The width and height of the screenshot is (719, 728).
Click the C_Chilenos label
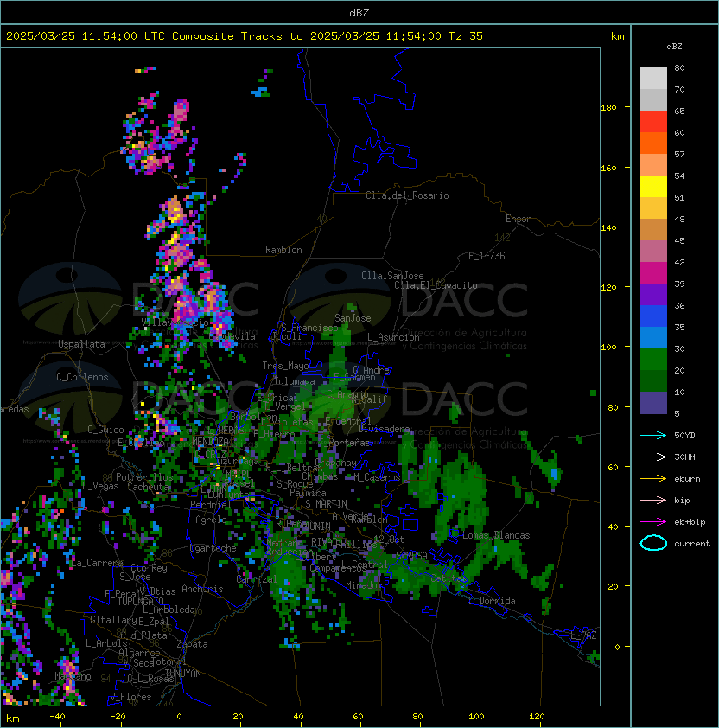pos(82,377)
